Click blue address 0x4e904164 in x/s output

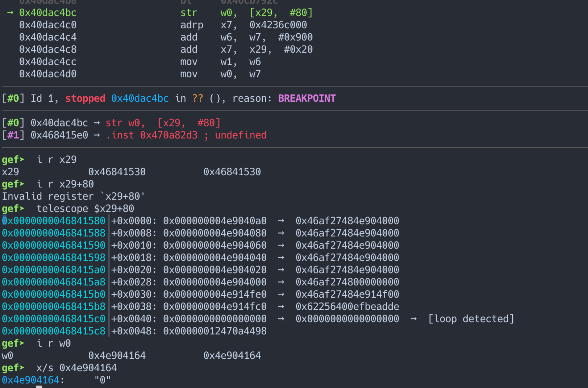click(x=31, y=380)
